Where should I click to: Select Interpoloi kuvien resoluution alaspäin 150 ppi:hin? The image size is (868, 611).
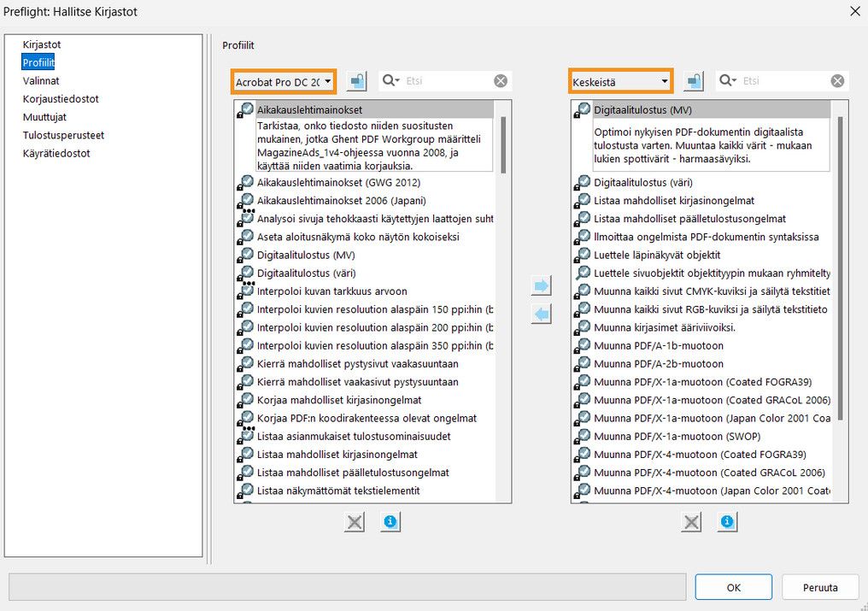click(x=375, y=309)
